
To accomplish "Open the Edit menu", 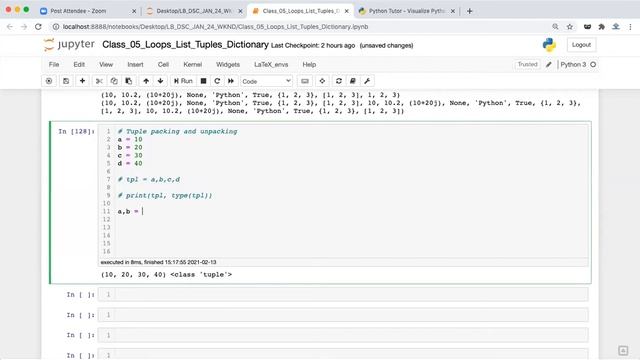I will point(79,64).
